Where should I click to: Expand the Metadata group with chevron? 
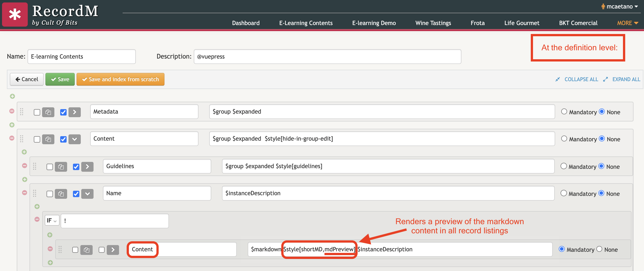click(75, 112)
